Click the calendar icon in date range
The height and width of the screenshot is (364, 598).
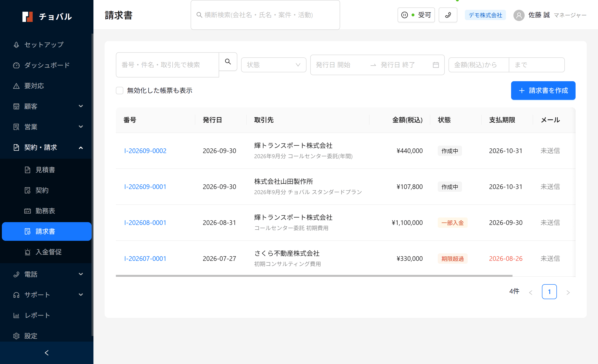click(x=436, y=65)
